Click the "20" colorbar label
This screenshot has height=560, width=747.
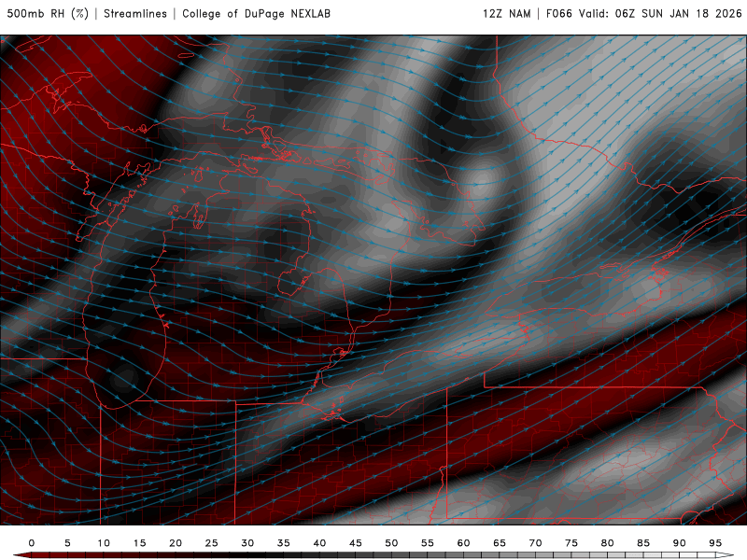pos(176,543)
